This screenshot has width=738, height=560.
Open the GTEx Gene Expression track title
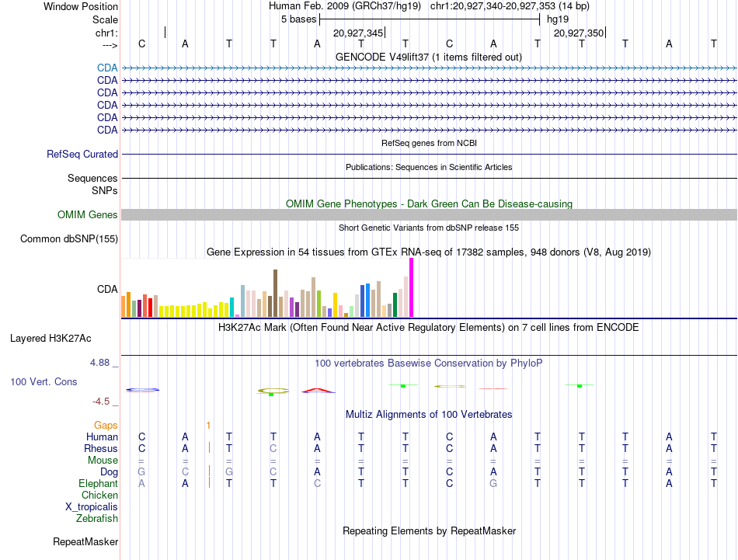point(429,252)
